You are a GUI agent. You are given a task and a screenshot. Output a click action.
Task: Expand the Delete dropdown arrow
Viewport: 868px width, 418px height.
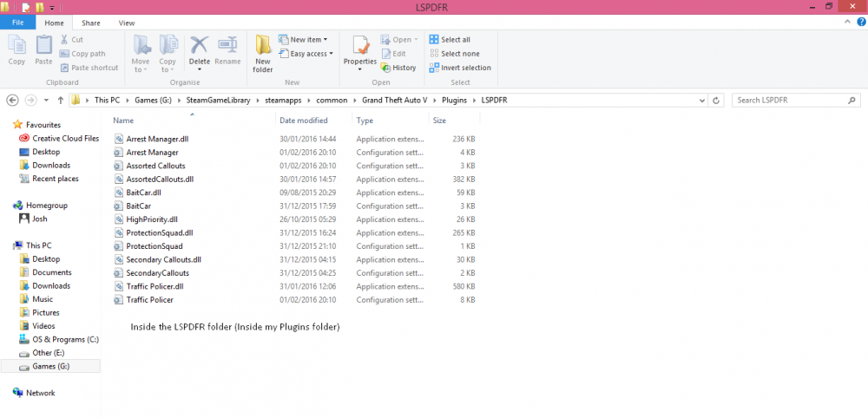(x=200, y=69)
